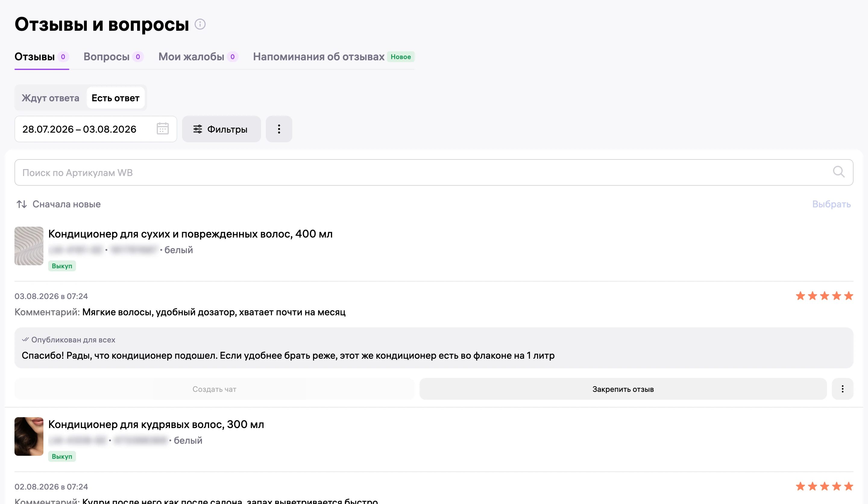Select the Есть ответ segment

pos(115,98)
